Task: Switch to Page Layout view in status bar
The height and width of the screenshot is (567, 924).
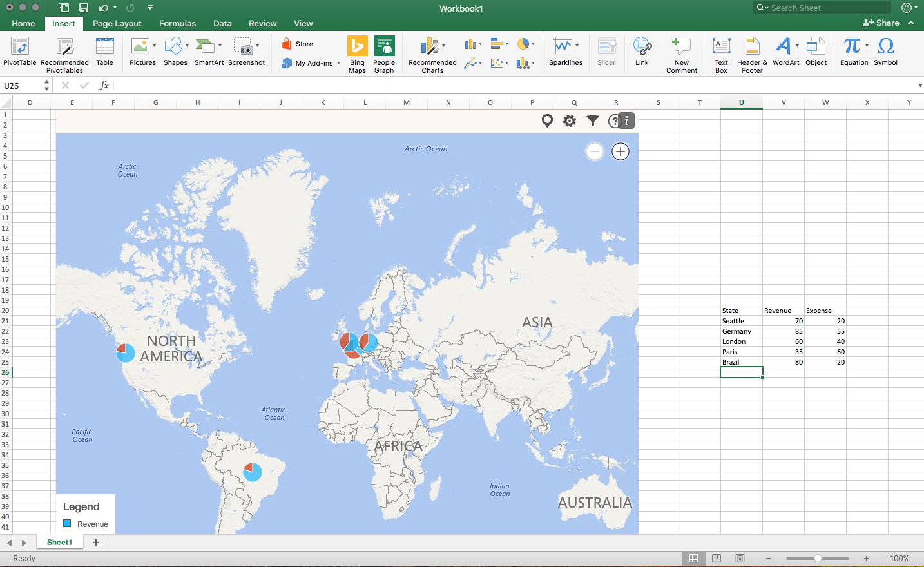Action: coord(717,559)
